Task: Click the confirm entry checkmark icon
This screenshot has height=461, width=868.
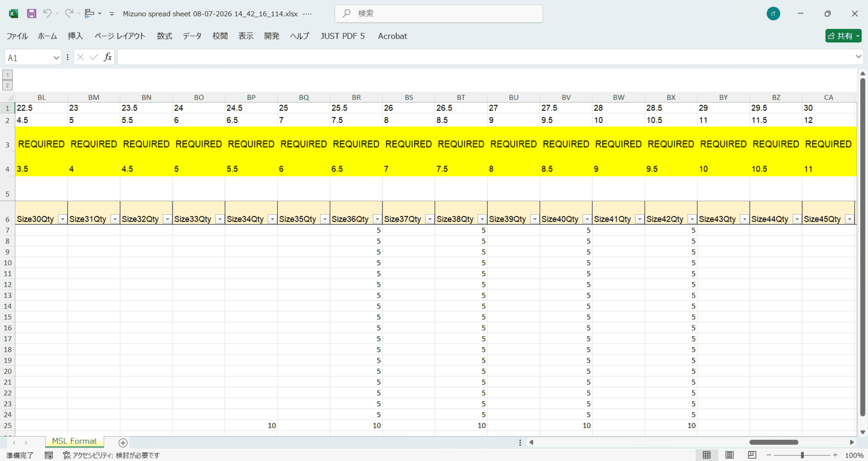Action: coord(94,57)
